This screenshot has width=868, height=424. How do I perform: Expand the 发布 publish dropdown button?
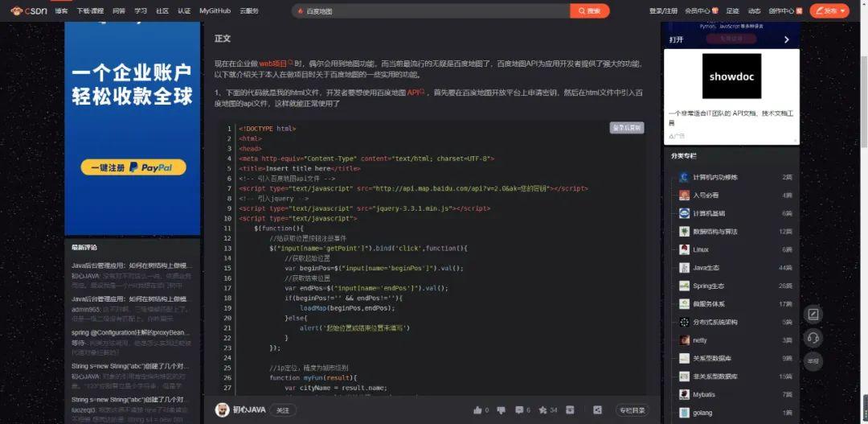tap(829, 10)
